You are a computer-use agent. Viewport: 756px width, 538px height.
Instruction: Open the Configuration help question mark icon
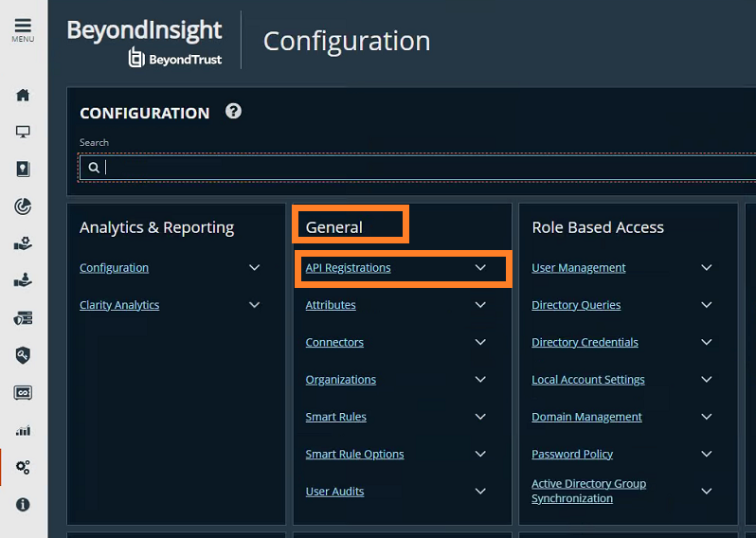[x=233, y=112]
